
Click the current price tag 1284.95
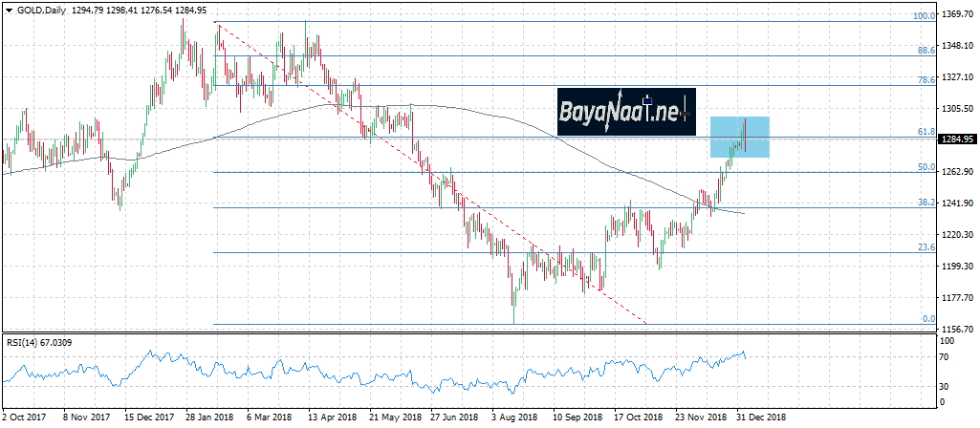point(957,139)
